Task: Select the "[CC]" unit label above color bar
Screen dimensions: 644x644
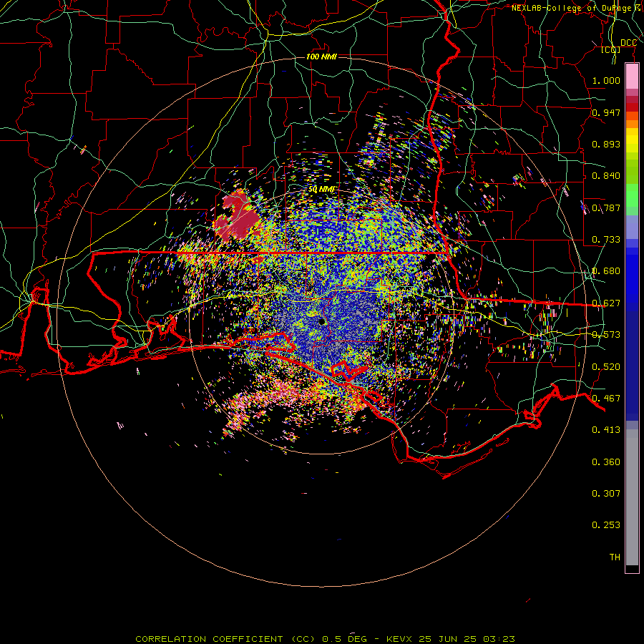Action: (611, 49)
